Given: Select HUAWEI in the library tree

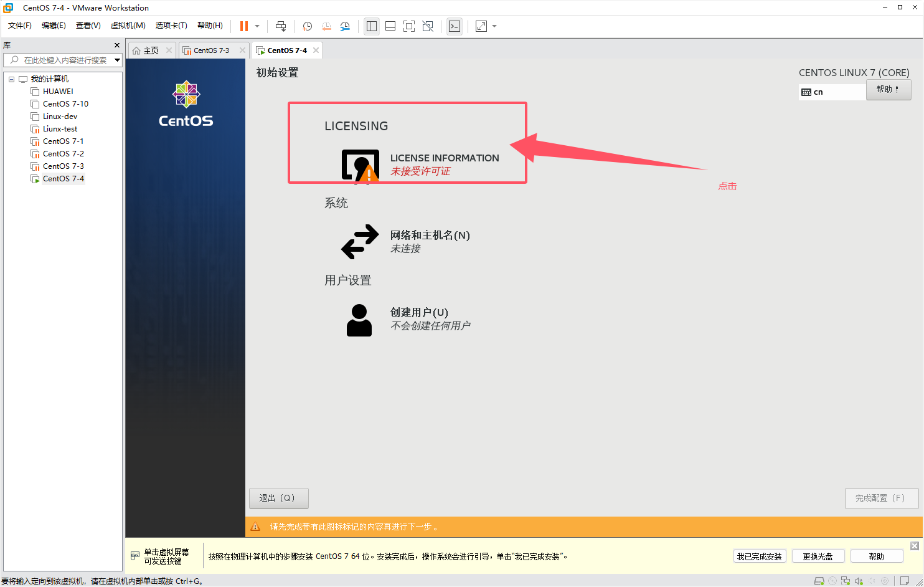Looking at the screenshot, I should tap(58, 92).
